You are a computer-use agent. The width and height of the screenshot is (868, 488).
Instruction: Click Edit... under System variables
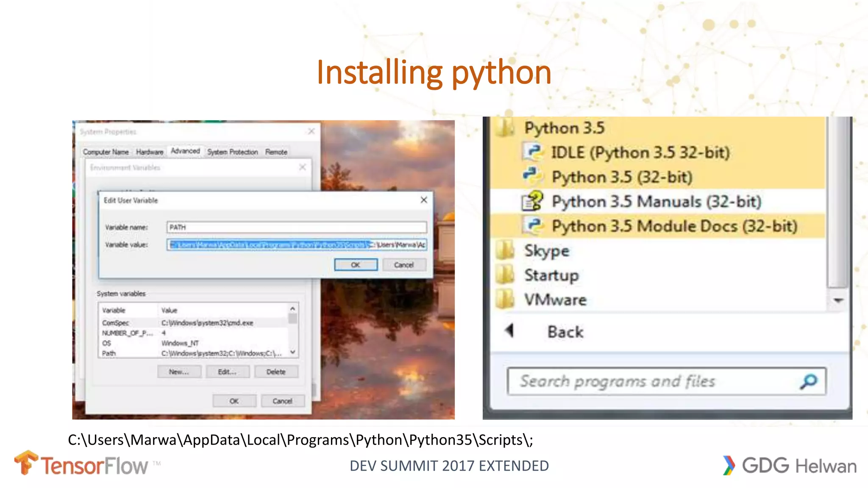[227, 372]
